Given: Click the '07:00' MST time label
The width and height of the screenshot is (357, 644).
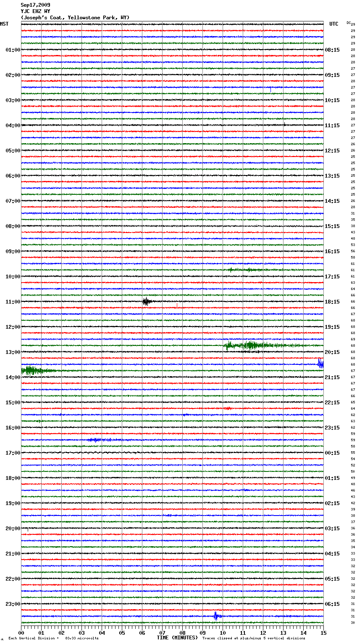Looking at the screenshot, I should pyautogui.click(x=13, y=201).
